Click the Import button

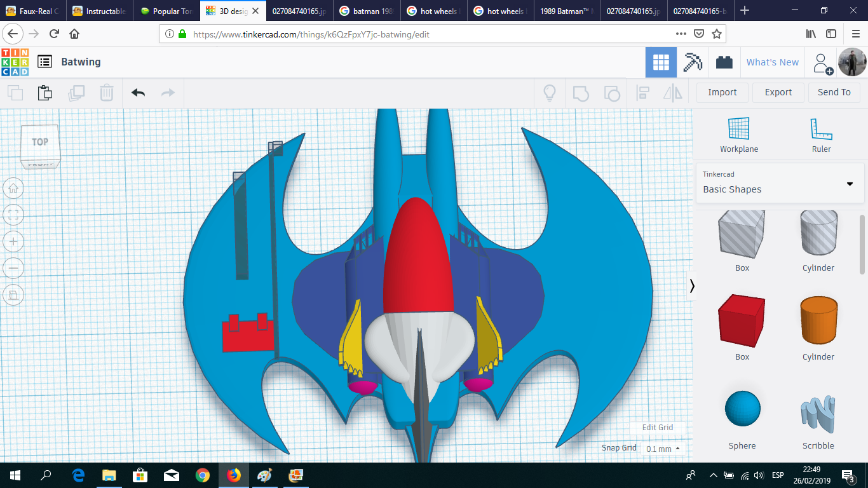[x=722, y=92]
